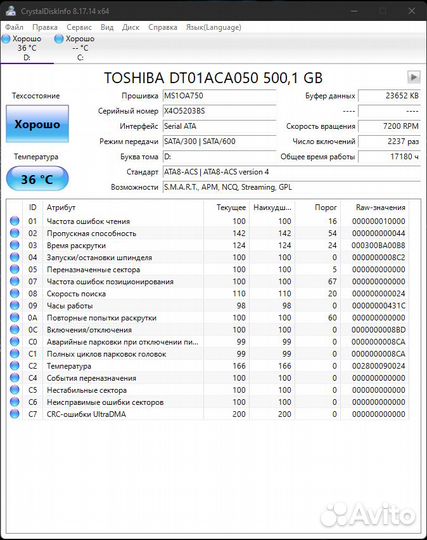Open the Справка menu

163,27
